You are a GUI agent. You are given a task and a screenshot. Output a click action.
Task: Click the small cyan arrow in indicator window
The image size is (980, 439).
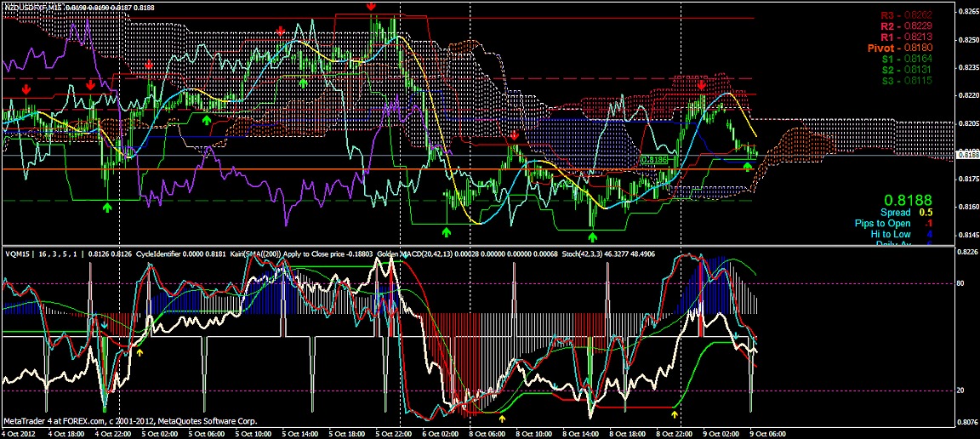[x=105, y=325]
